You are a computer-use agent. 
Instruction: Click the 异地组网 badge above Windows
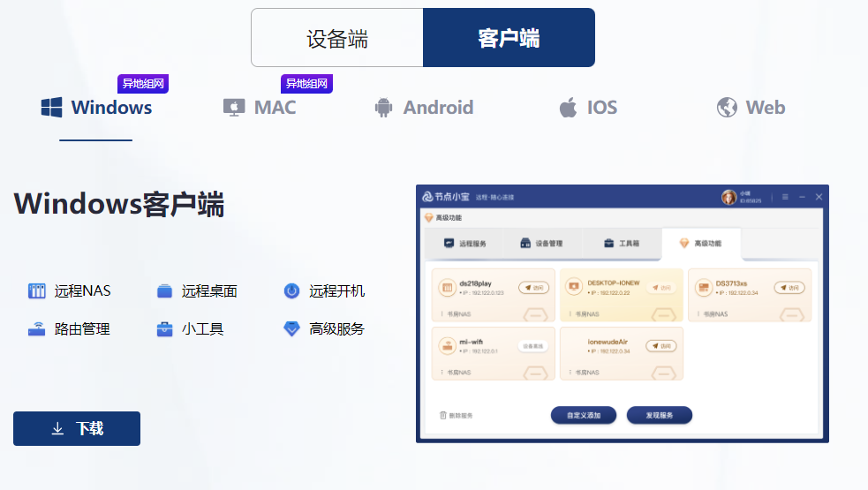(x=143, y=84)
